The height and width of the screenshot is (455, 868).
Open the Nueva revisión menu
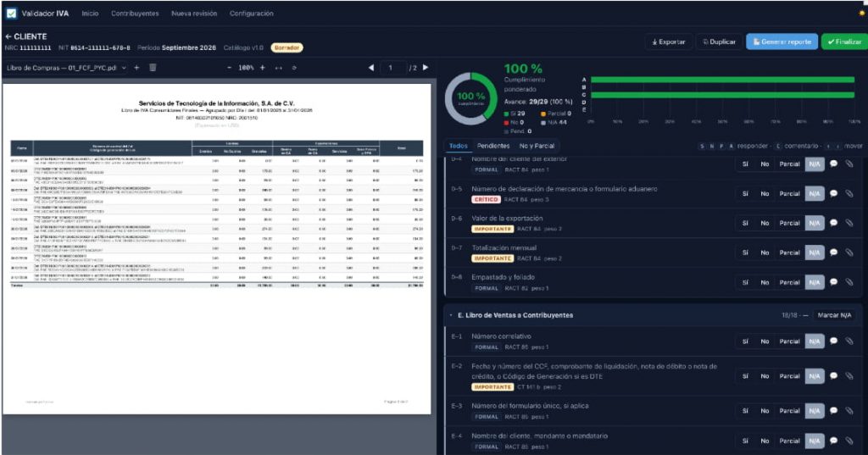[194, 14]
